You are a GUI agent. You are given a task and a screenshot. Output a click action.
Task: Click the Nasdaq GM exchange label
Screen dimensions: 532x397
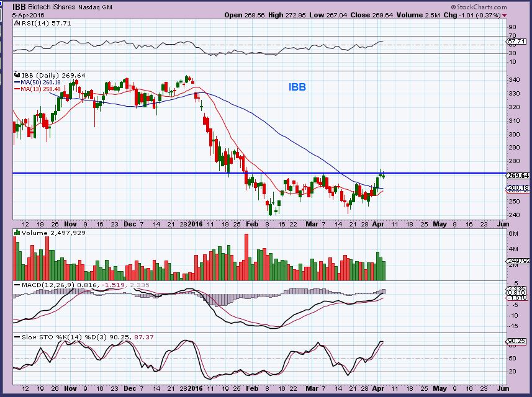tap(94, 7)
